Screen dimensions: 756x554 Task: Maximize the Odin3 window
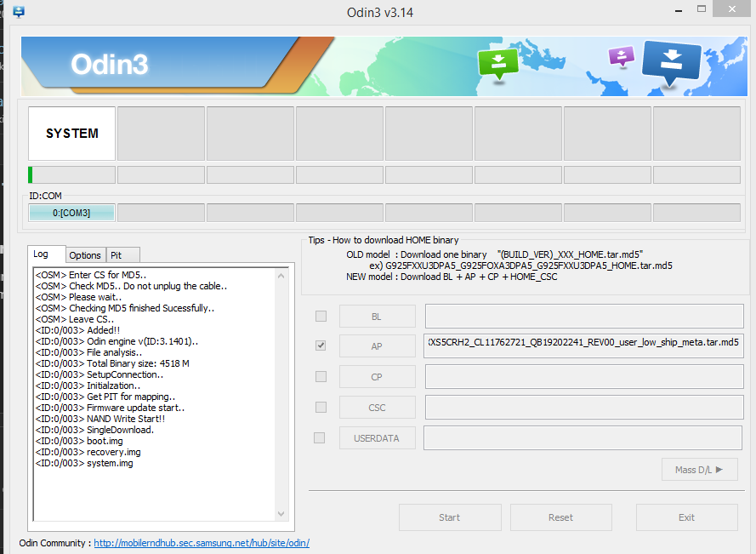coord(702,9)
